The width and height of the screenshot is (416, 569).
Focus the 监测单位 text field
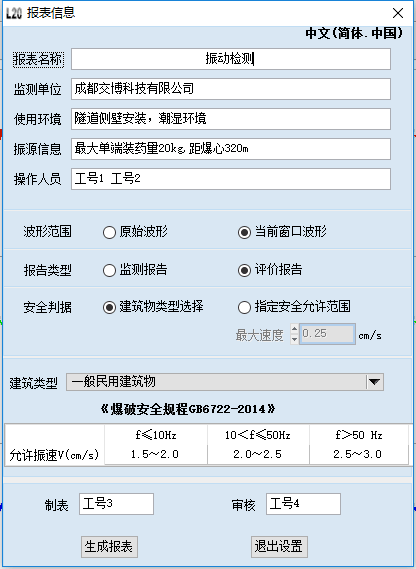pos(231,89)
